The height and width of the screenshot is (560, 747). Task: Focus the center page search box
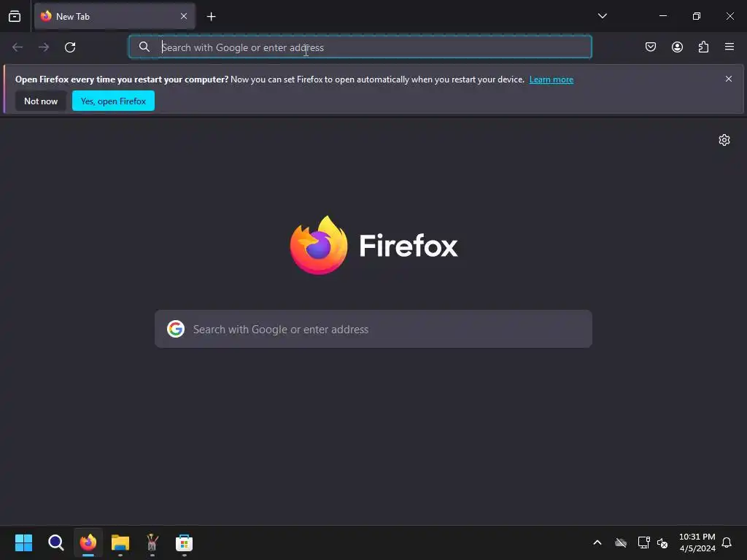373,329
